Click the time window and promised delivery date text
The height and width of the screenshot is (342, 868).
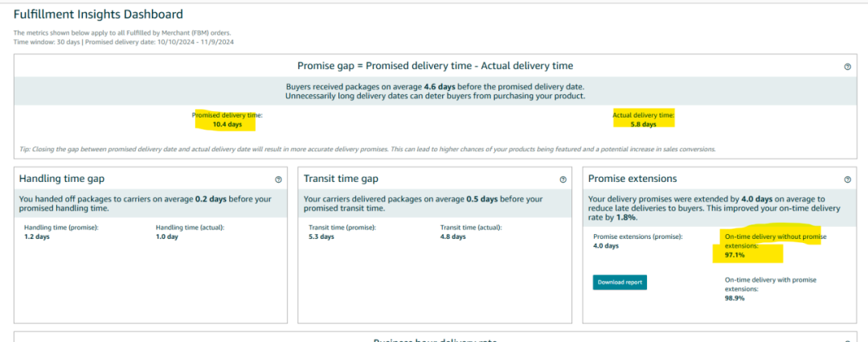[x=124, y=42]
